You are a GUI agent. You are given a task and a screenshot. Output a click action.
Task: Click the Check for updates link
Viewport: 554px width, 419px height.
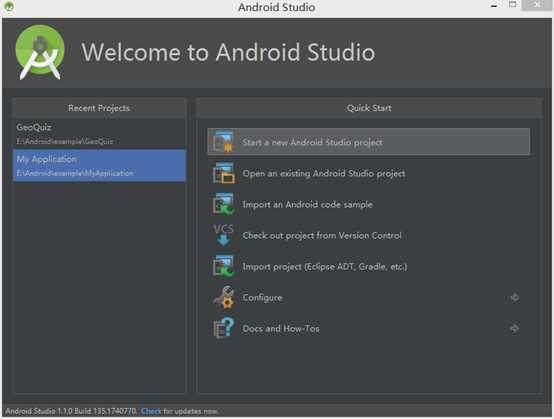[151, 411]
